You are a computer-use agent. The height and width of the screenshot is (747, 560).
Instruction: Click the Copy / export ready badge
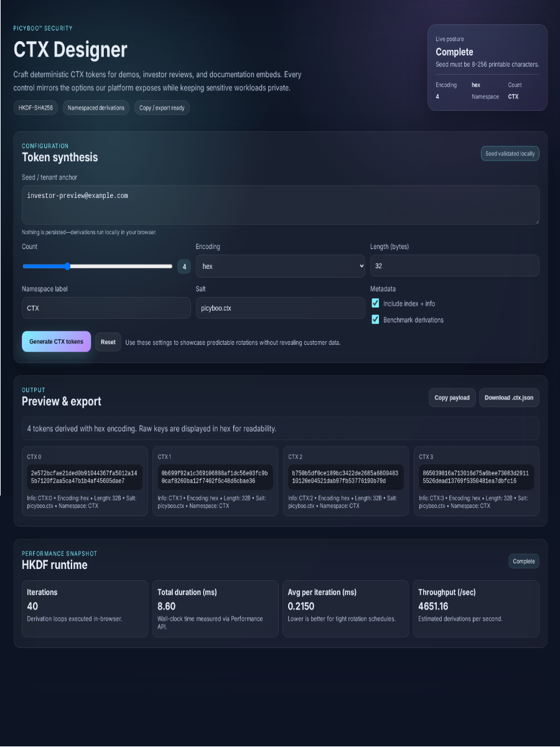point(162,107)
